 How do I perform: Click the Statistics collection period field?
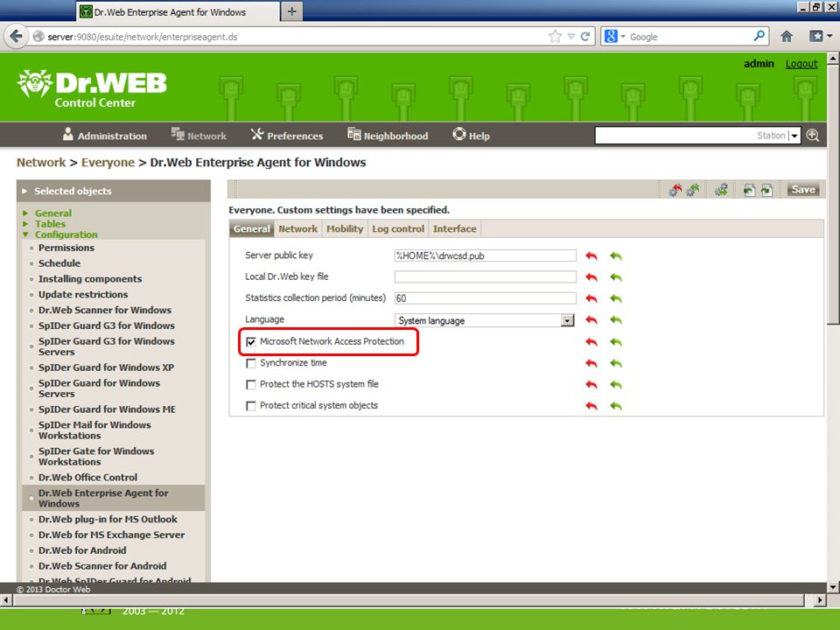tap(485, 298)
